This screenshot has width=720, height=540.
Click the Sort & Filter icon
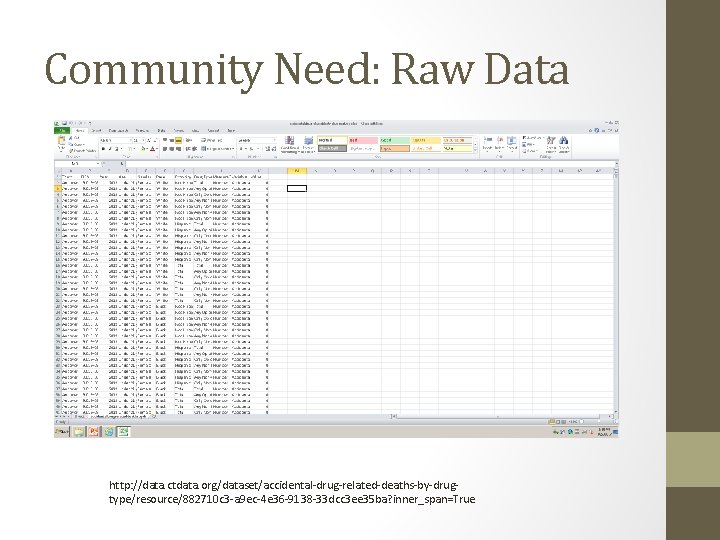click(x=551, y=140)
